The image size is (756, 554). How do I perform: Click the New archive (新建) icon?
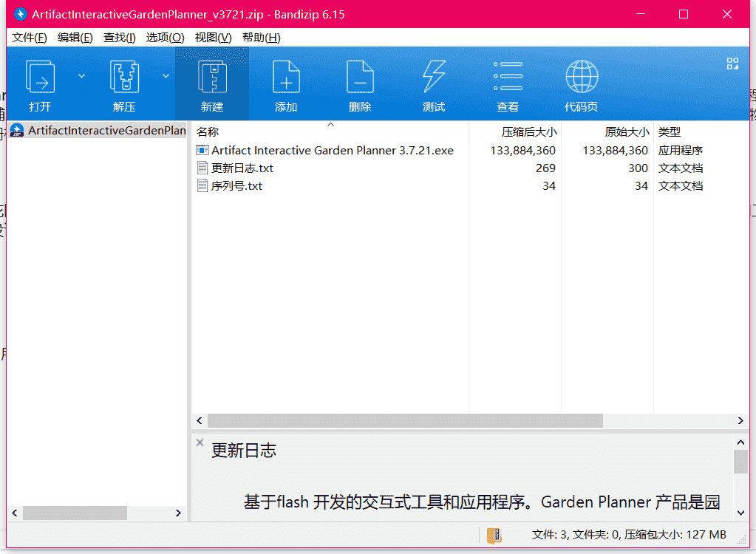point(212,76)
